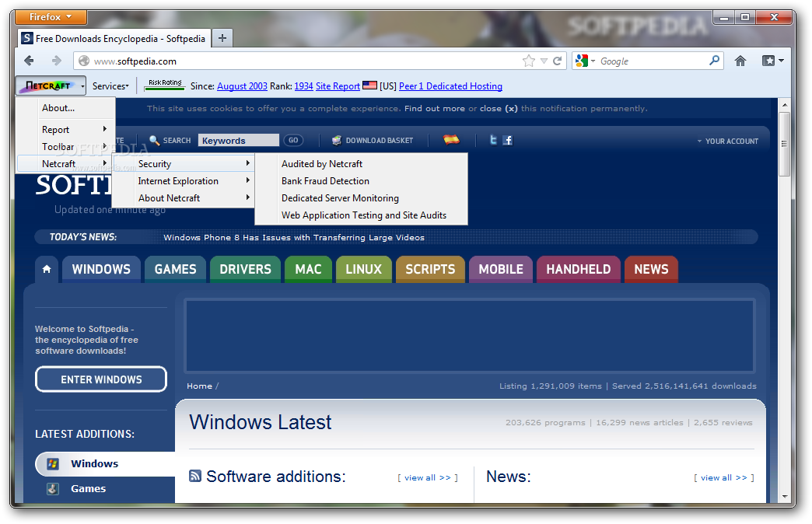The height and width of the screenshot is (524, 812).
Task: Click the RSS feed icon next to Software additions
Action: (x=195, y=476)
